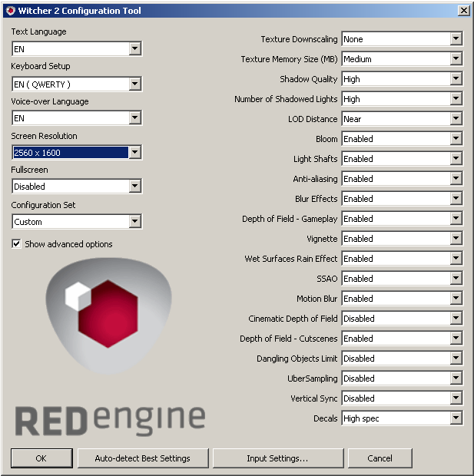Image resolution: width=474 pixels, height=476 pixels.
Task: Open the Bloom dropdown
Action: 402,139
